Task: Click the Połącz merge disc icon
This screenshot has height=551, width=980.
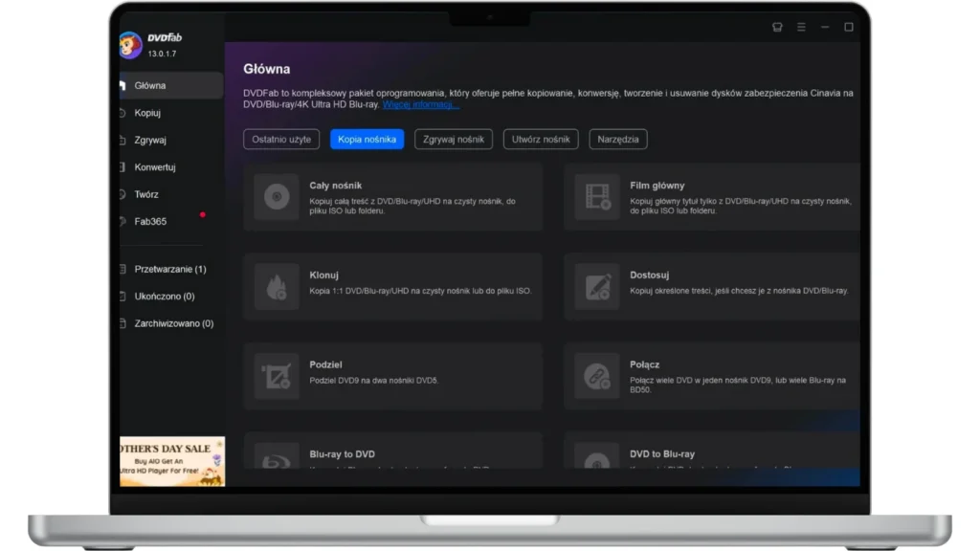Action: click(597, 376)
